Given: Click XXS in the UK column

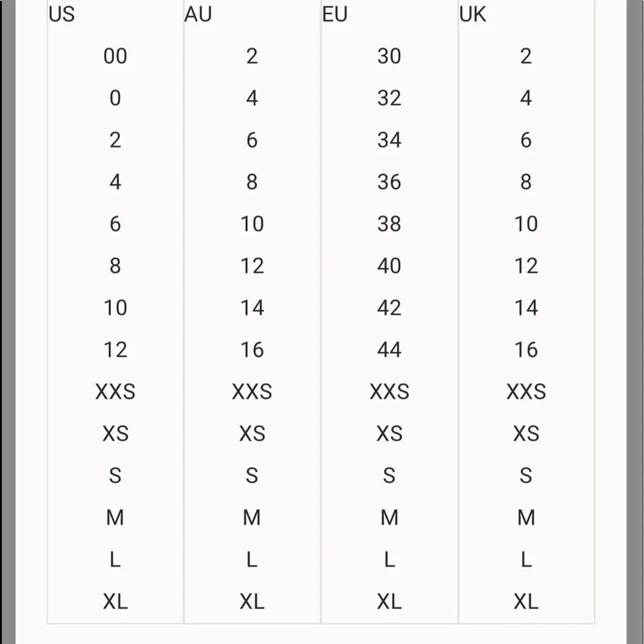Looking at the screenshot, I should [x=526, y=392].
